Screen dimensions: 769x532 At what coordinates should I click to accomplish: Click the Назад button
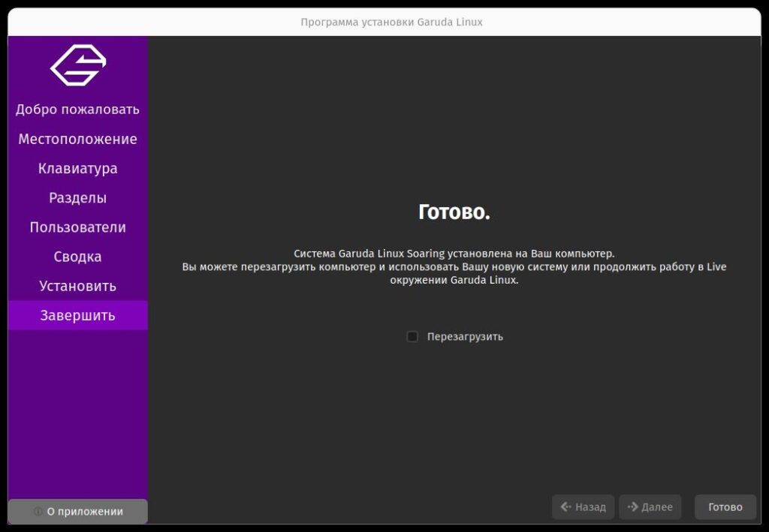tap(583, 507)
